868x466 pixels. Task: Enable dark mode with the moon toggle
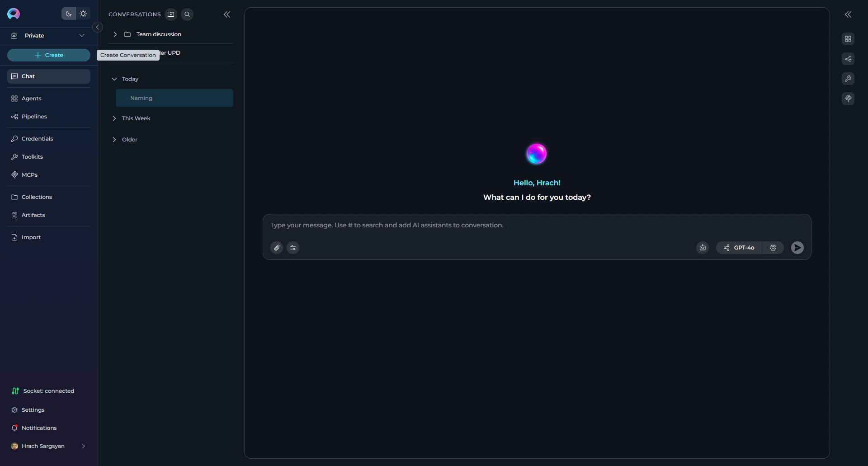68,14
